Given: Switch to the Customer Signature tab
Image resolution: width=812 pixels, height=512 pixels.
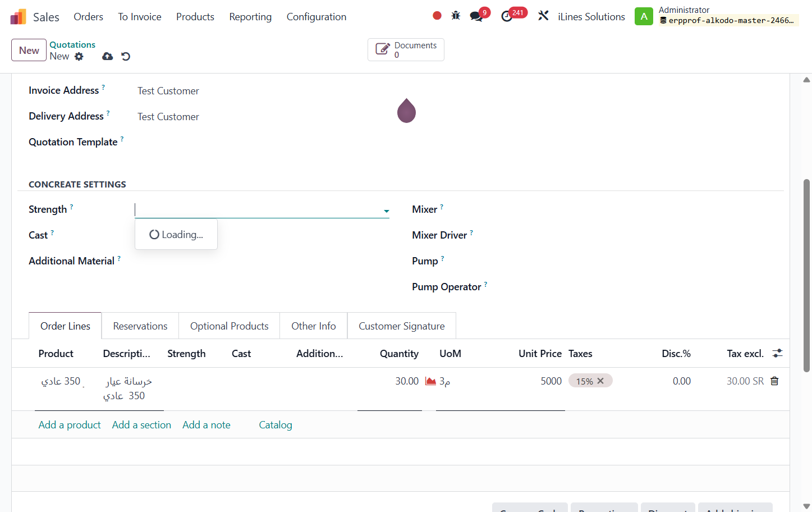Looking at the screenshot, I should [x=402, y=326].
